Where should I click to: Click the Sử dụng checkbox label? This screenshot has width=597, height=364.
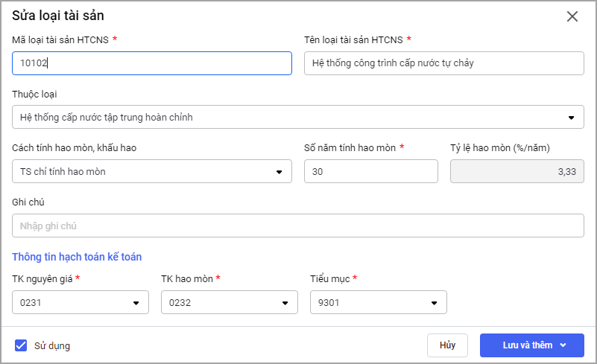click(x=52, y=346)
